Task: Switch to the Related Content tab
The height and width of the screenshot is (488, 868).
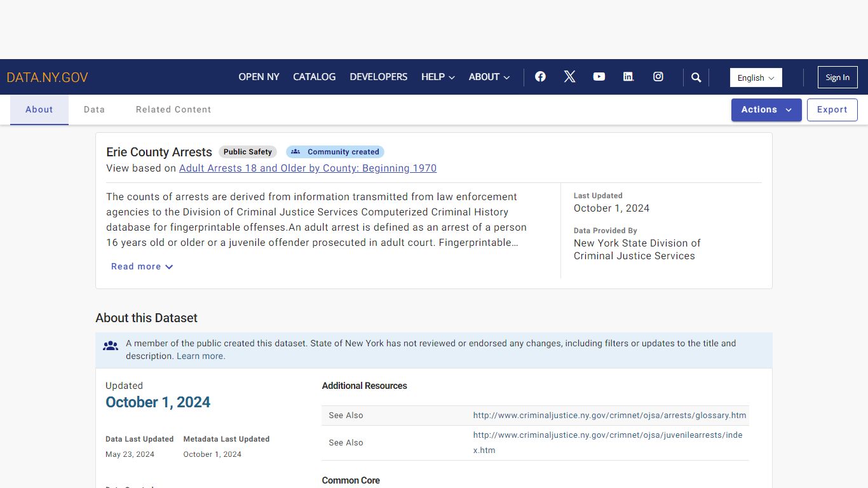Action: tap(173, 110)
